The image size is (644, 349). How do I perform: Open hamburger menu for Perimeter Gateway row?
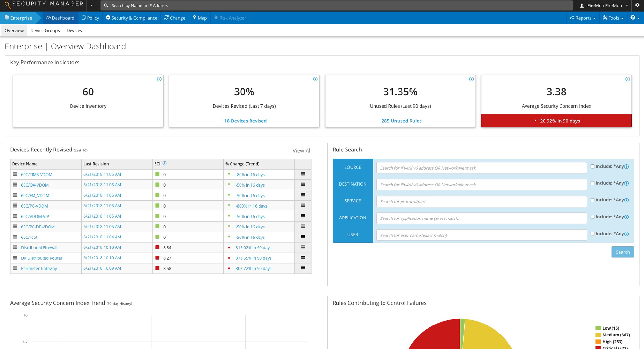click(303, 268)
